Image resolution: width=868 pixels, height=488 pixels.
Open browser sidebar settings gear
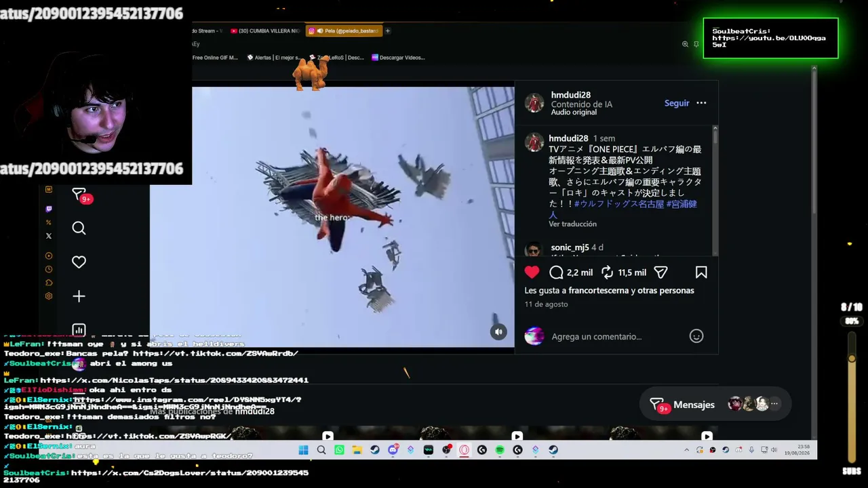[48, 296]
